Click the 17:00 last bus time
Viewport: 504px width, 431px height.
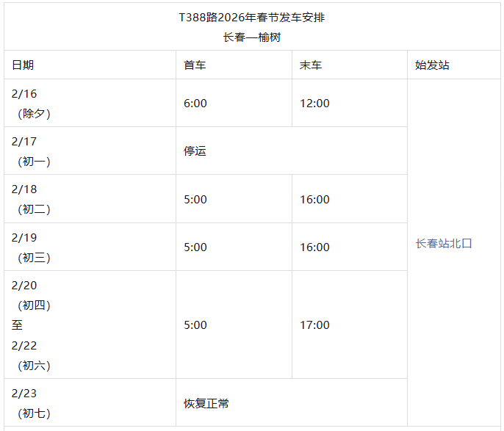(x=314, y=325)
